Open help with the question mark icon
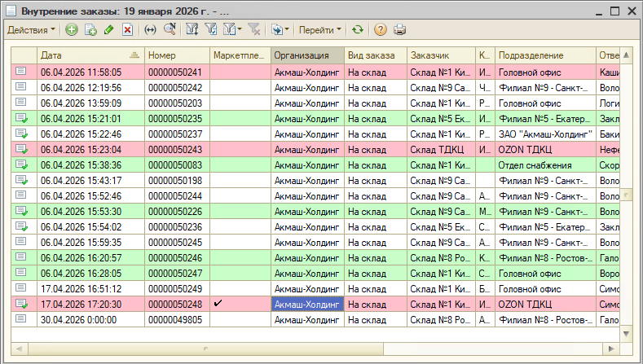This screenshot has height=364, width=643. 381,30
